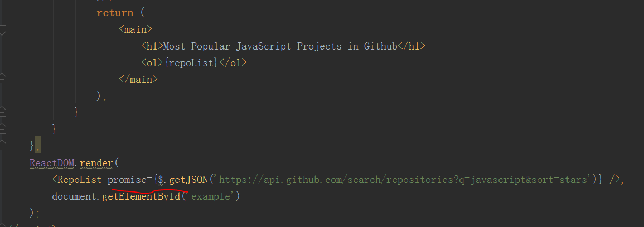644x227 pixels.
Task: Click the underlined '$' jQuery symbol
Action: (161, 180)
